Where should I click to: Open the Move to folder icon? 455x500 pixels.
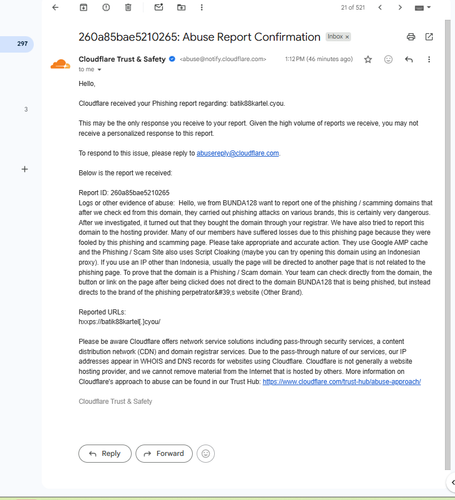pos(181,7)
